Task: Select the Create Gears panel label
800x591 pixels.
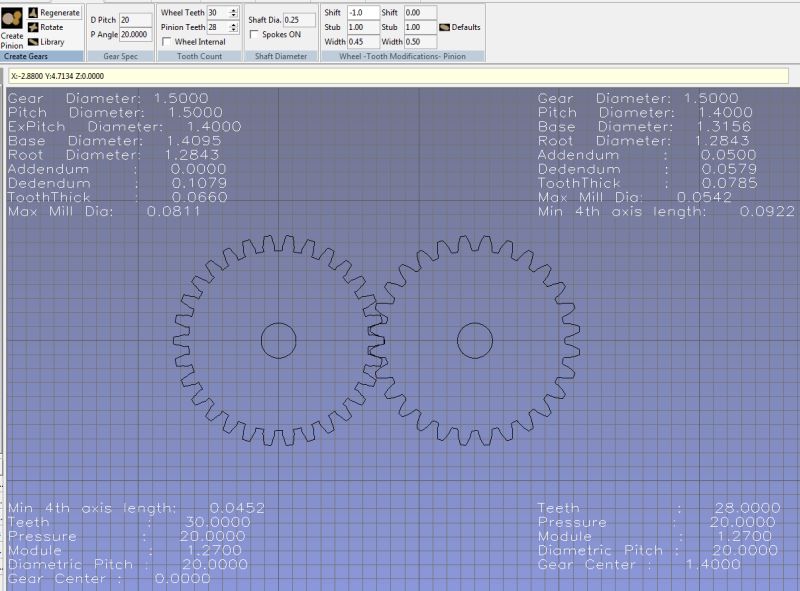Action: [x=28, y=57]
